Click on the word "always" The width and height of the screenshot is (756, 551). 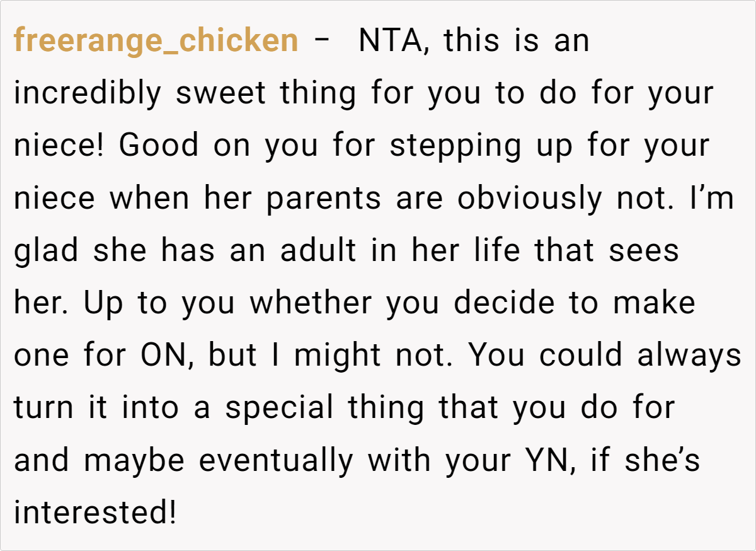pos(689,355)
